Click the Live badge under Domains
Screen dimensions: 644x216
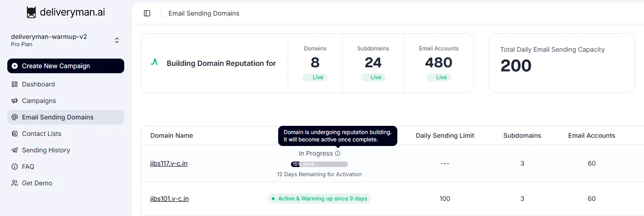point(315,77)
